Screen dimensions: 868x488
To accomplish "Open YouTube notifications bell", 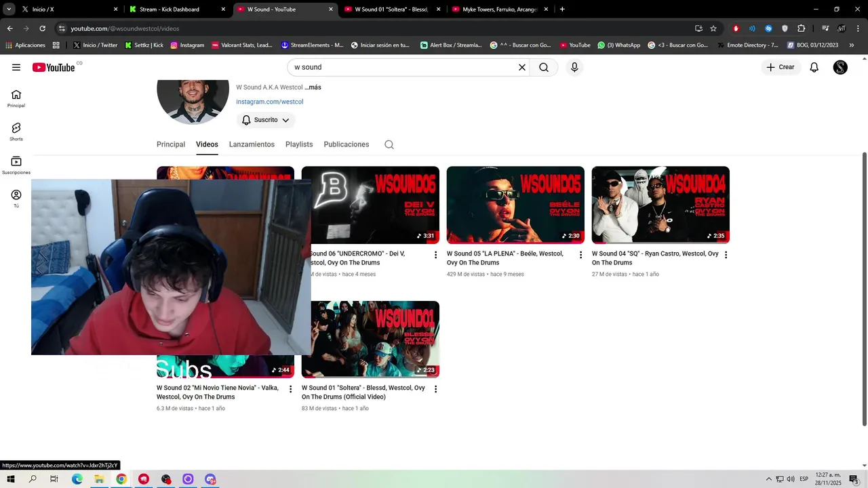I will [x=814, y=67].
